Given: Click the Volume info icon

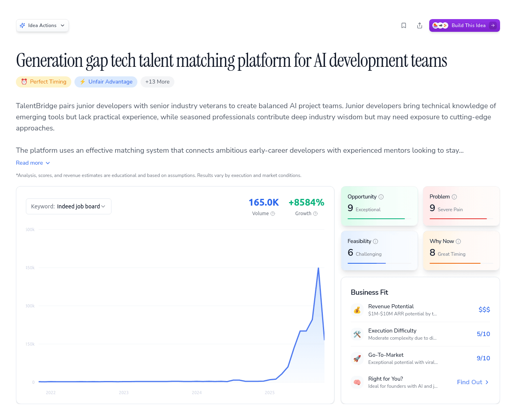Looking at the screenshot, I should point(273,214).
